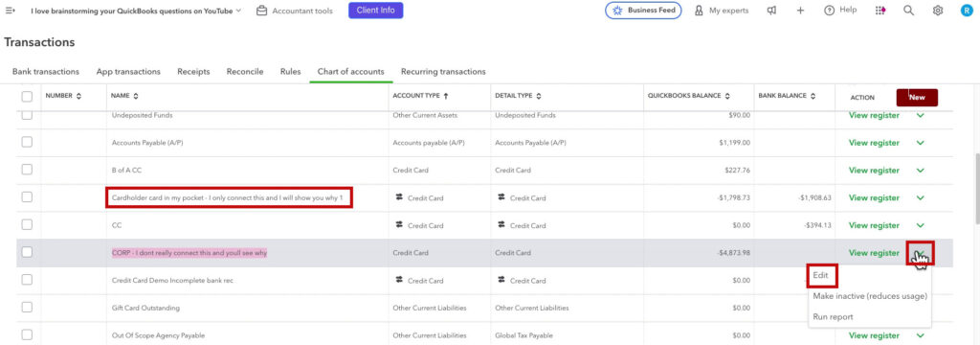Check the B of A CC row checkbox
The height and width of the screenshot is (345, 980).
click(27, 170)
